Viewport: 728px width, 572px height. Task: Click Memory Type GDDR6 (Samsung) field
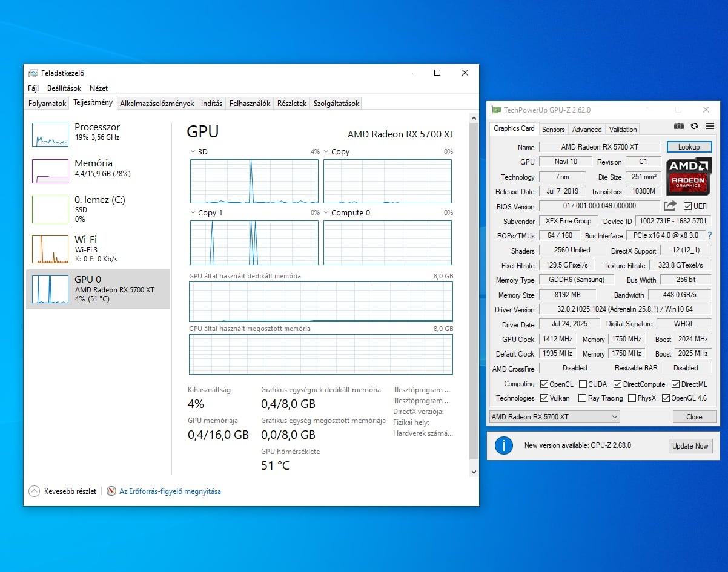(x=576, y=280)
